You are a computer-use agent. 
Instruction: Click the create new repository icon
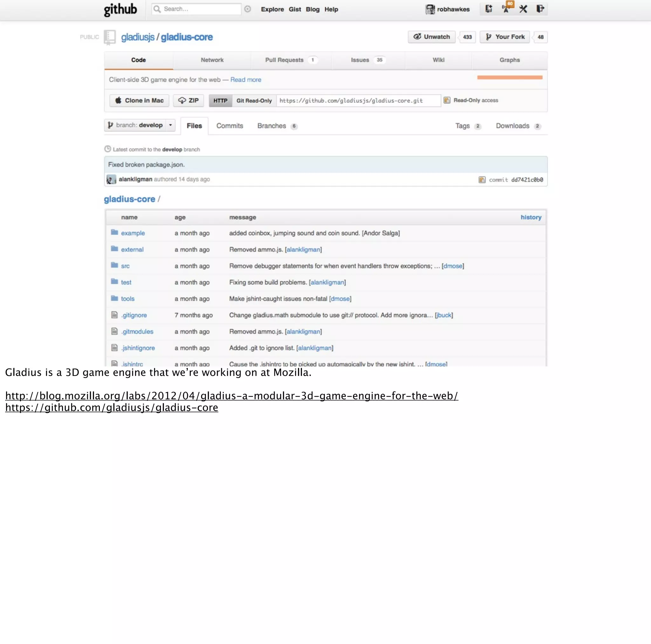(x=489, y=9)
